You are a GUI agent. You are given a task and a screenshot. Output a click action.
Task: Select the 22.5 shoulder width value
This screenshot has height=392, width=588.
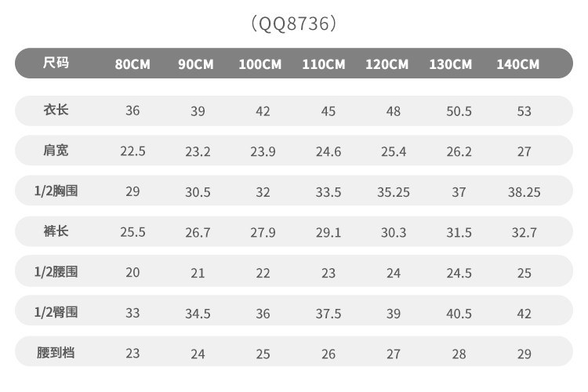pyautogui.click(x=132, y=152)
